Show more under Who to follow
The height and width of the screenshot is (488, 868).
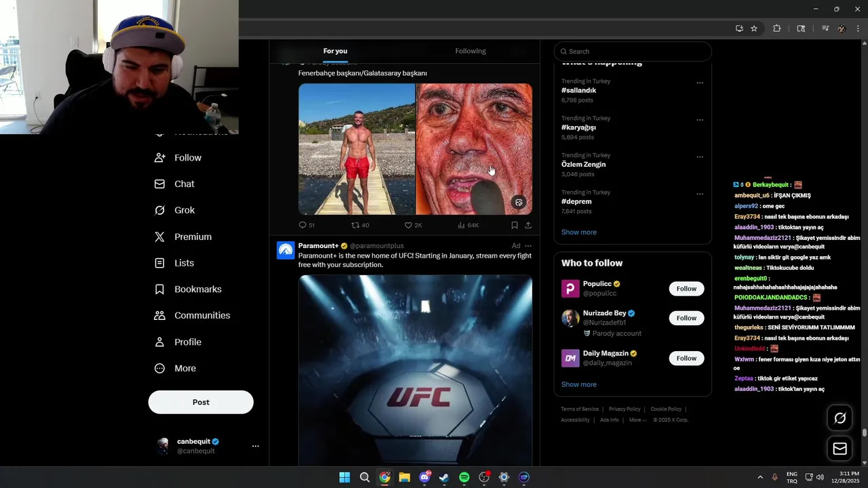(578, 384)
